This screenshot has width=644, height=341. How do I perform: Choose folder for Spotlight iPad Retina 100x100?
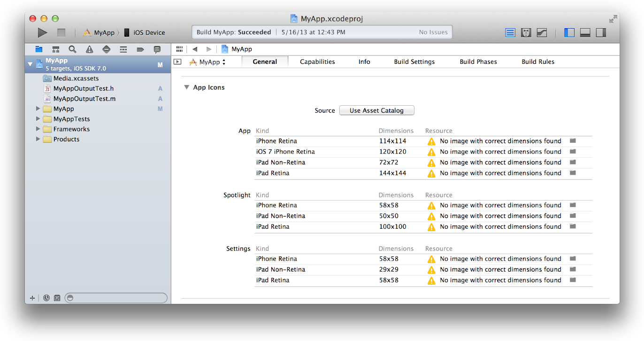[x=573, y=227]
